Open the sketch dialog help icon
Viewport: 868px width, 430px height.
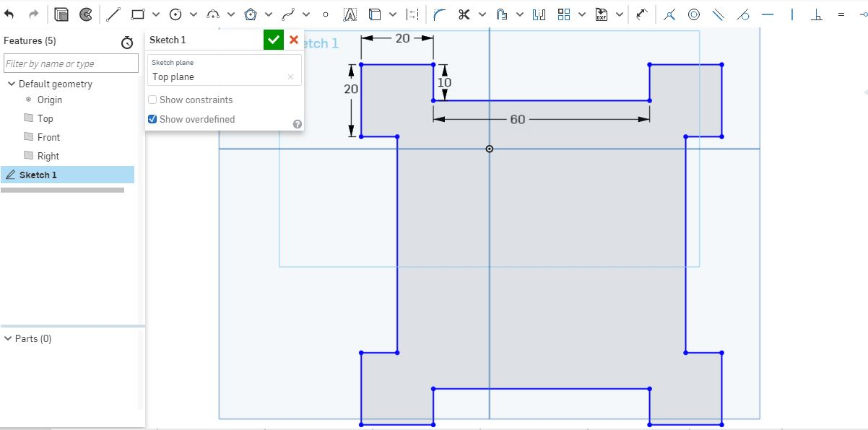point(297,124)
